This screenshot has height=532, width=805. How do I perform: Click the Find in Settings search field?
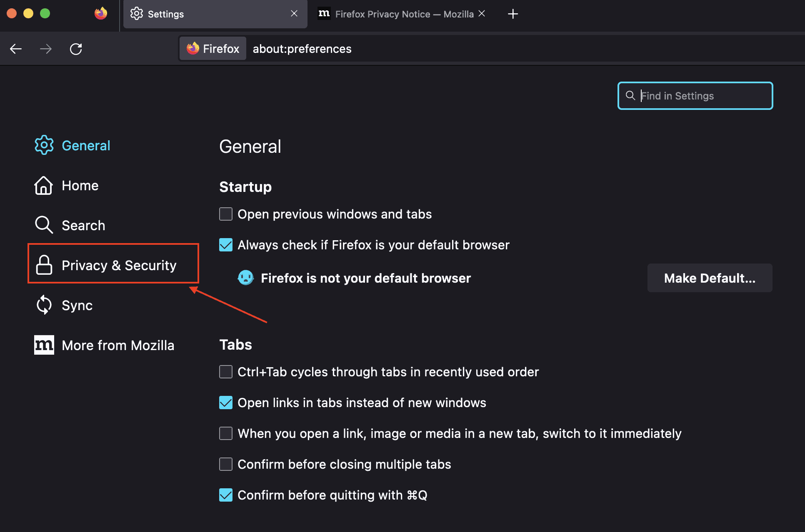point(700,96)
